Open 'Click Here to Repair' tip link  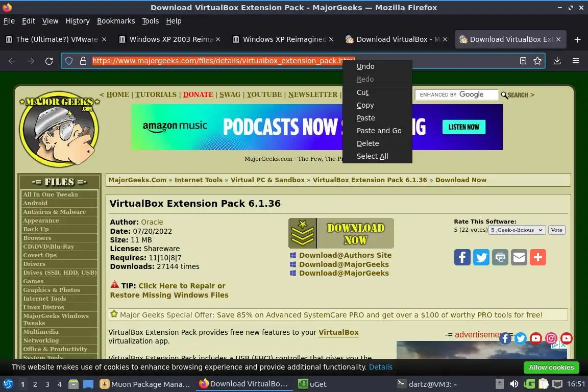[x=169, y=290]
